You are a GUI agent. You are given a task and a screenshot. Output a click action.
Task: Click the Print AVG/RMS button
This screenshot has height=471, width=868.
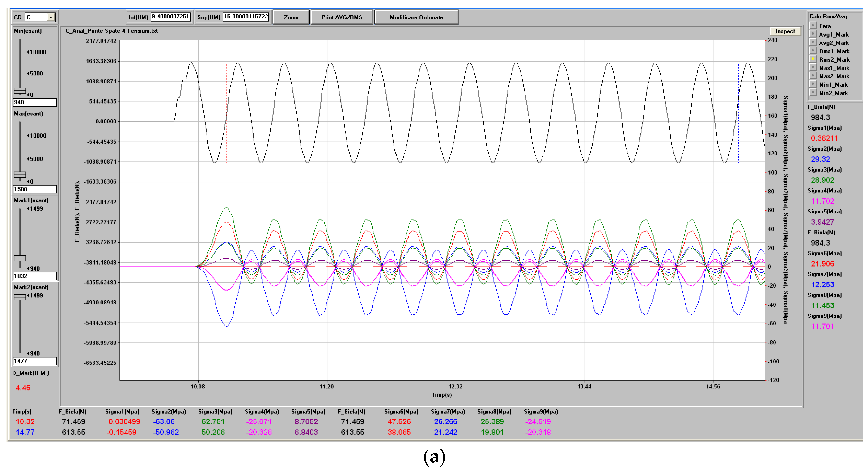[x=342, y=17]
